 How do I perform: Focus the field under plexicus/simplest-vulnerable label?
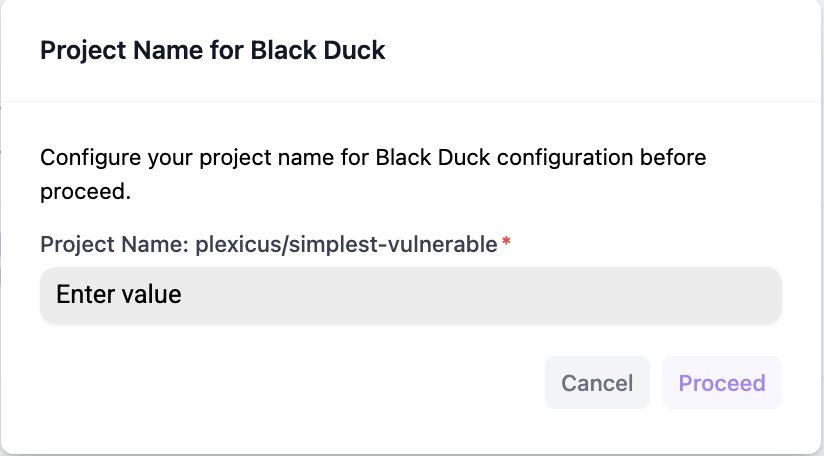click(410, 295)
